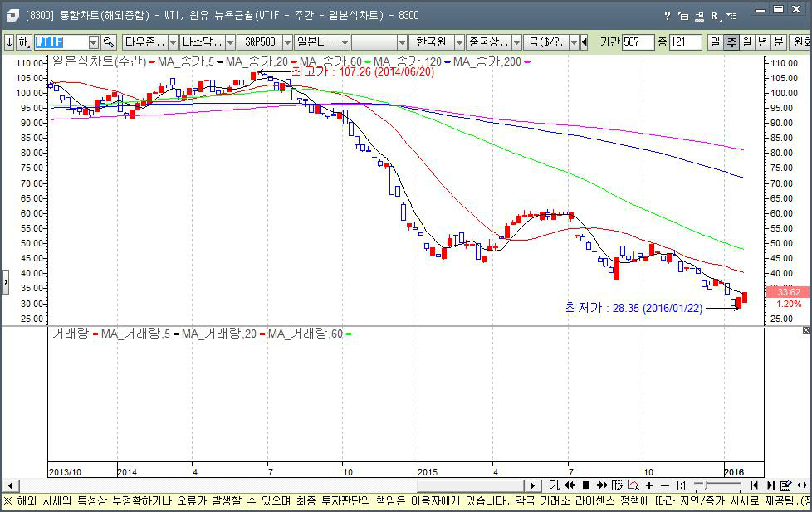Viewport: 812px width, 512px height.
Task: Expand the S&P500 dropdown arrow
Action: coord(287,42)
